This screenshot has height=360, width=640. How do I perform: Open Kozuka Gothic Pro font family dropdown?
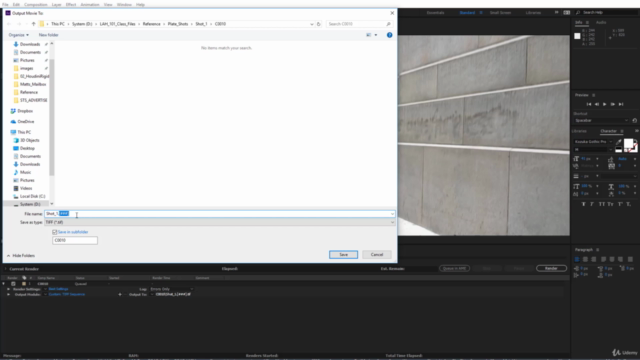point(593,142)
